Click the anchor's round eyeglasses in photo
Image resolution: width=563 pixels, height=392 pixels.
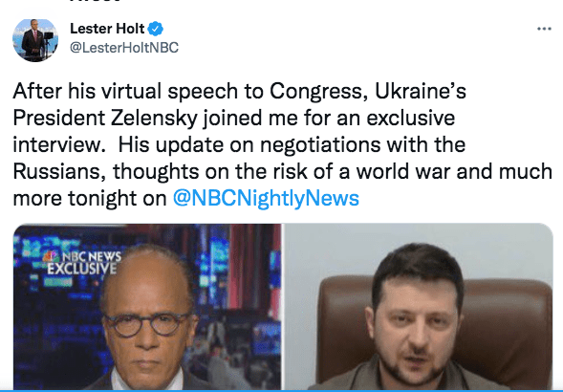pos(146,324)
